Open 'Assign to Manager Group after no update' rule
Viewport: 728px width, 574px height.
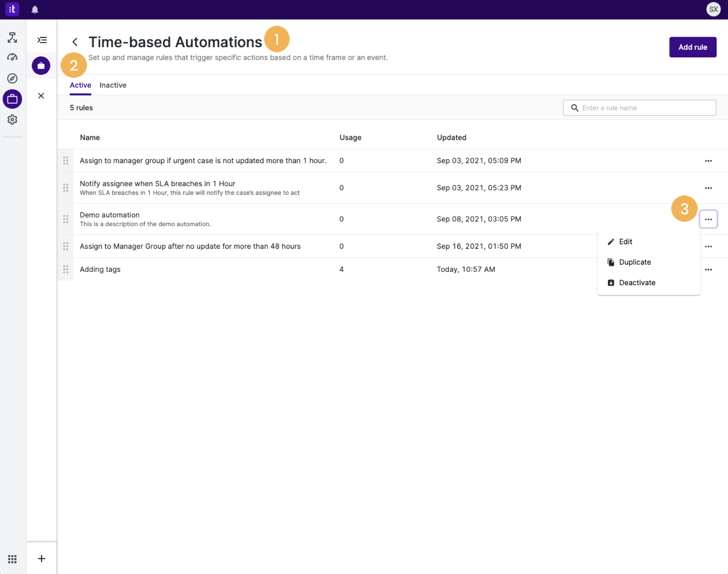click(x=190, y=246)
